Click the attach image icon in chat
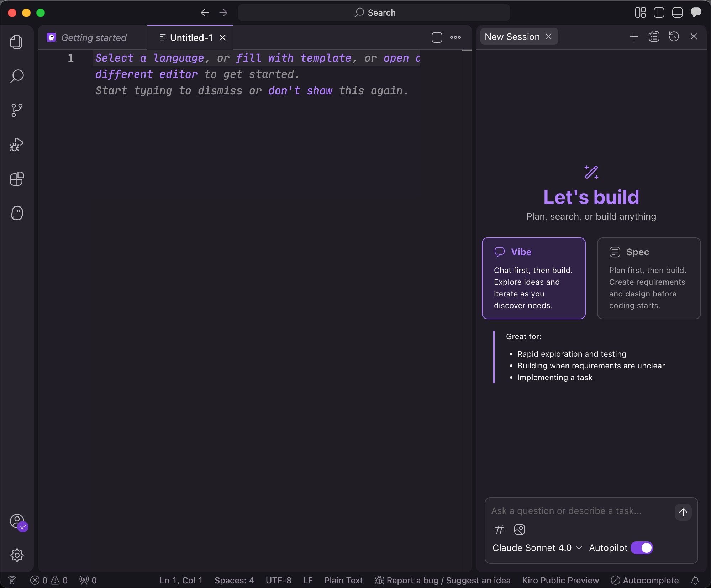Image resolution: width=711 pixels, height=588 pixels. 519,529
